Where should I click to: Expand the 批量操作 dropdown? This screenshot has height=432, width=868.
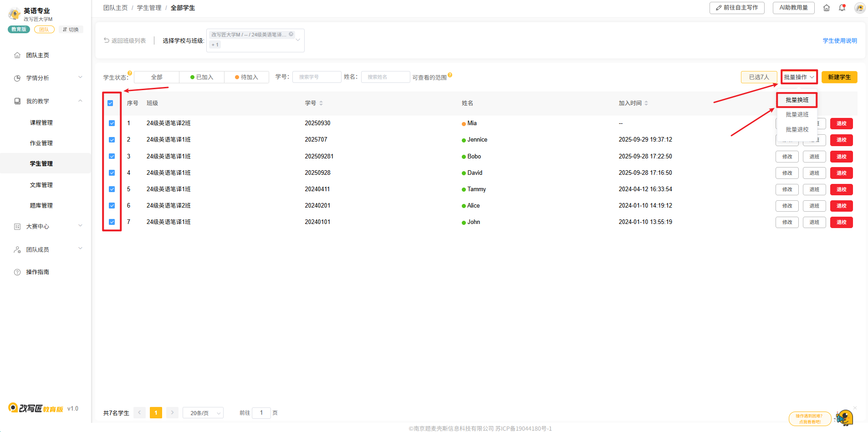point(799,77)
